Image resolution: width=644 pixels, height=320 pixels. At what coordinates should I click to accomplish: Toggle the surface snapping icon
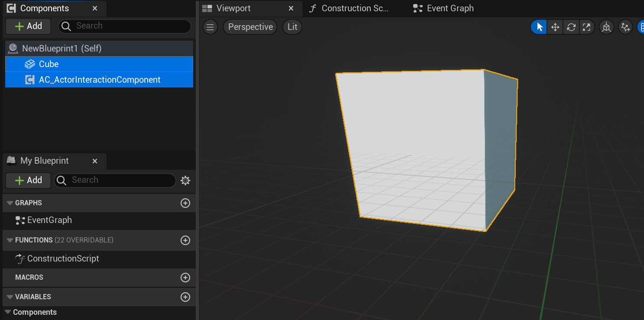click(x=625, y=27)
